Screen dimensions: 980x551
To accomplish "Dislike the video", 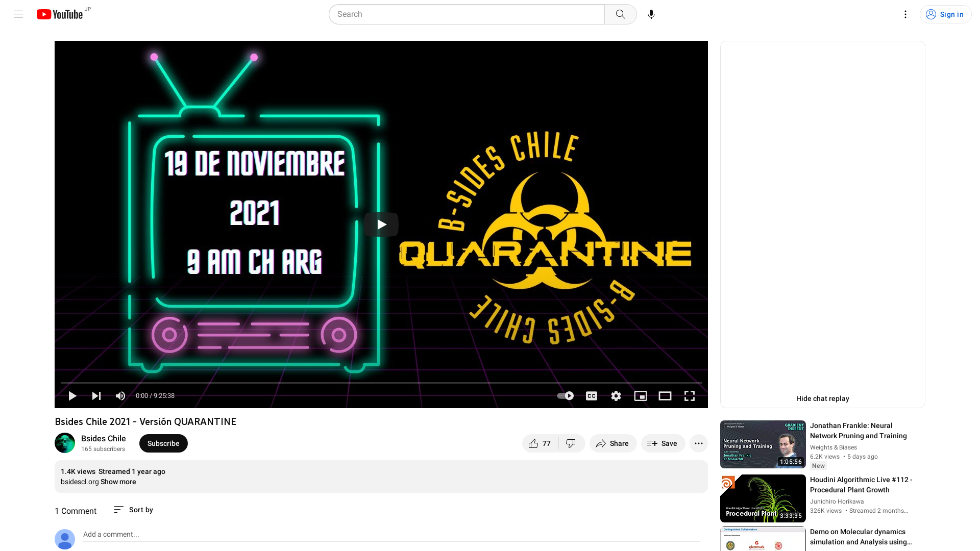I will coord(571,443).
